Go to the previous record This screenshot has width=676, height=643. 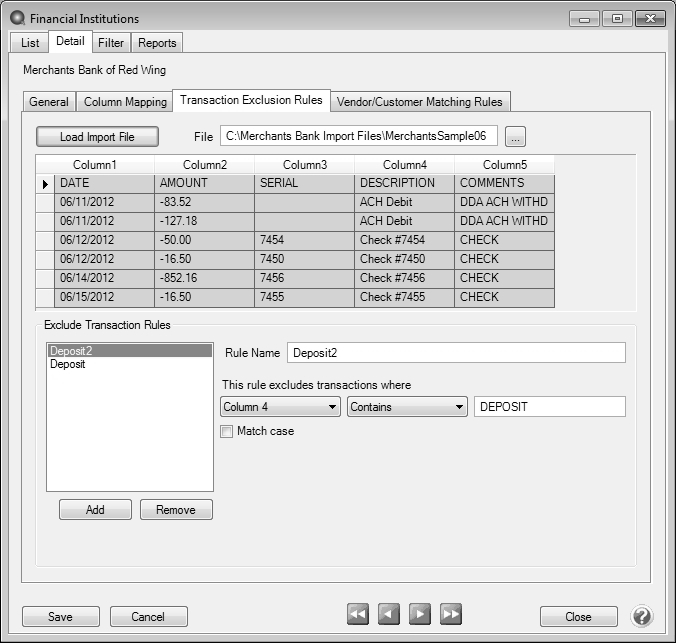pos(389,616)
